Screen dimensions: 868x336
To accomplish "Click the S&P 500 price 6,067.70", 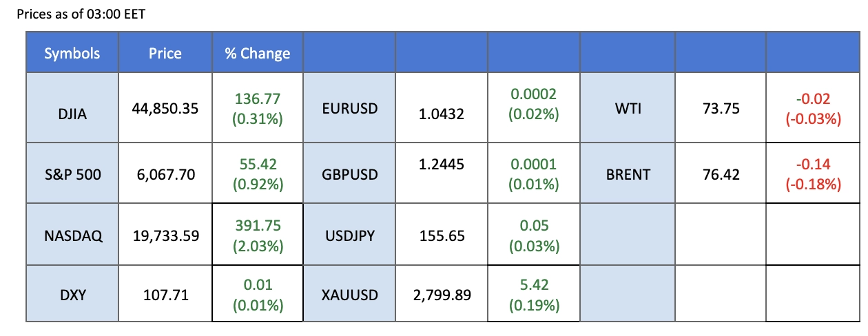I will pyautogui.click(x=165, y=175).
